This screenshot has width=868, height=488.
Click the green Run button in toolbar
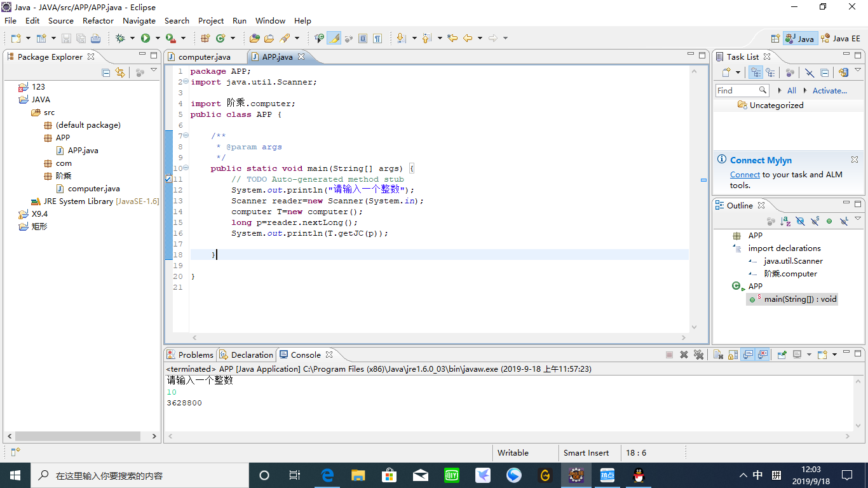(146, 38)
